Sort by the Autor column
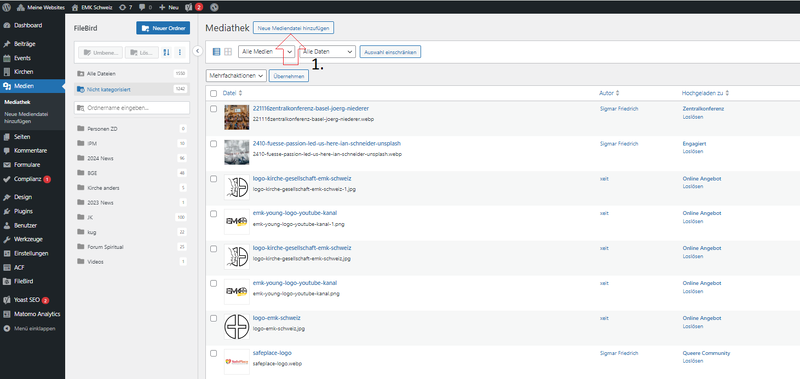 coord(609,93)
